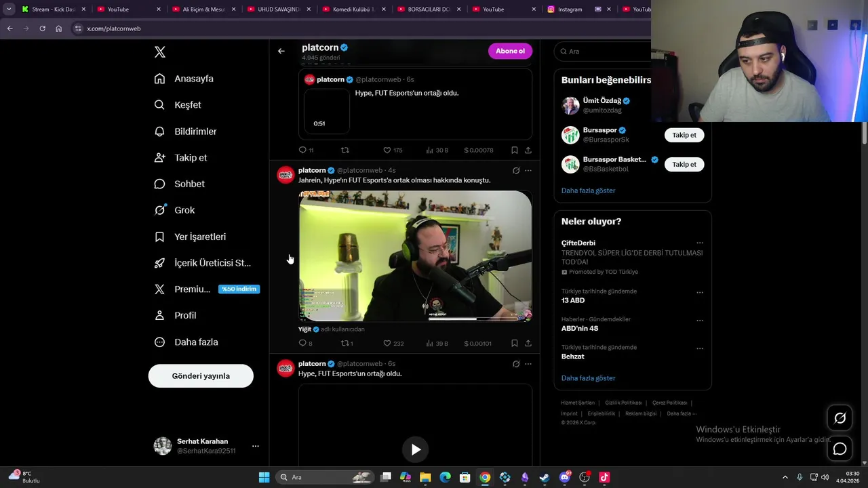Open Anasayfa home page
This screenshot has height=488, width=868.
click(x=184, y=79)
